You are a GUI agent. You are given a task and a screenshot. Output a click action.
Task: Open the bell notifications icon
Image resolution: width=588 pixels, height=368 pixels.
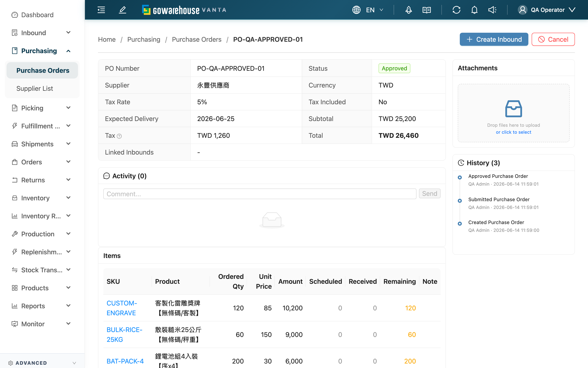pyautogui.click(x=474, y=10)
